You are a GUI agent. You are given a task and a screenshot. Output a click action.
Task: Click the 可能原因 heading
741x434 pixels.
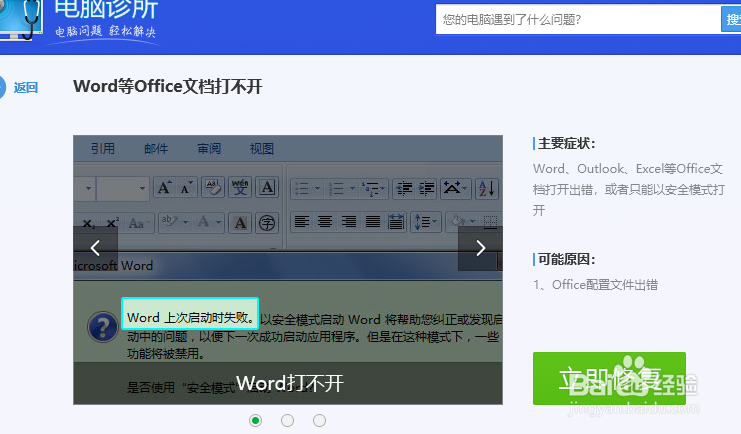[x=566, y=259]
